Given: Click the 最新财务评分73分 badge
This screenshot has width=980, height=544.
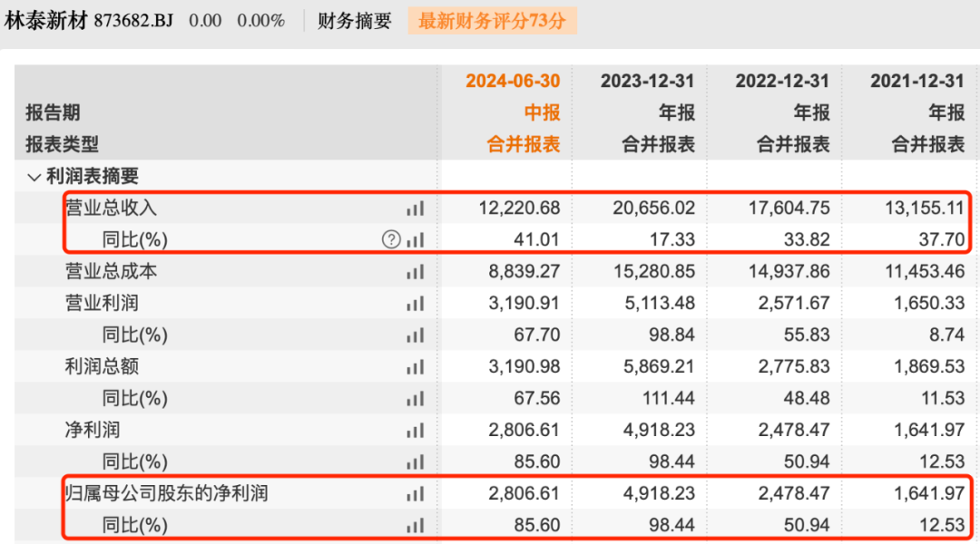Looking at the screenshot, I should (491, 21).
